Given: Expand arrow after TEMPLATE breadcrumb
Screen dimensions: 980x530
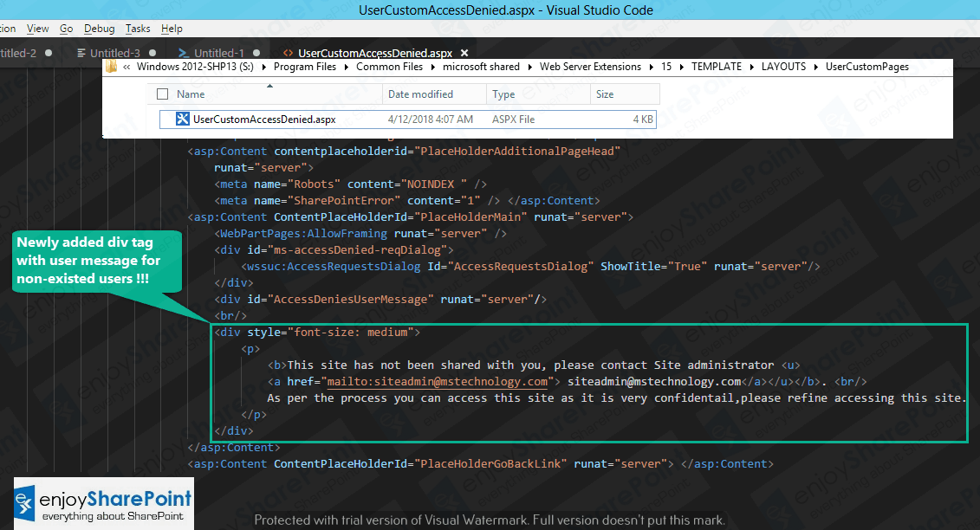Looking at the screenshot, I should (752, 66).
